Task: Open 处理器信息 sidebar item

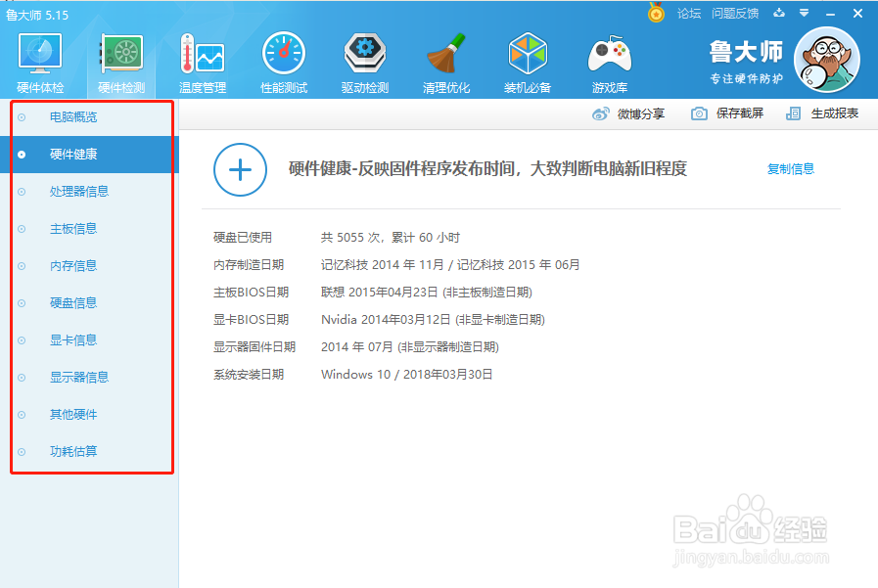Action: [79, 192]
